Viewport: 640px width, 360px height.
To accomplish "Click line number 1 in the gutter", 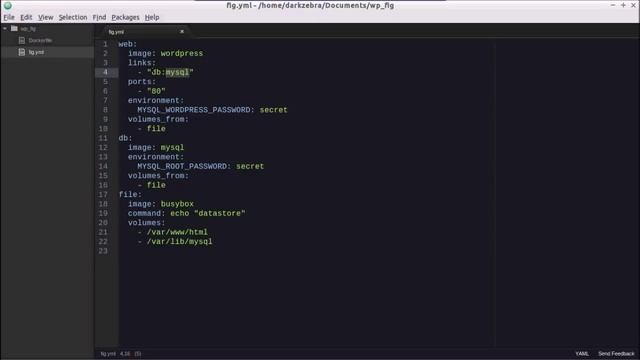I will point(105,44).
